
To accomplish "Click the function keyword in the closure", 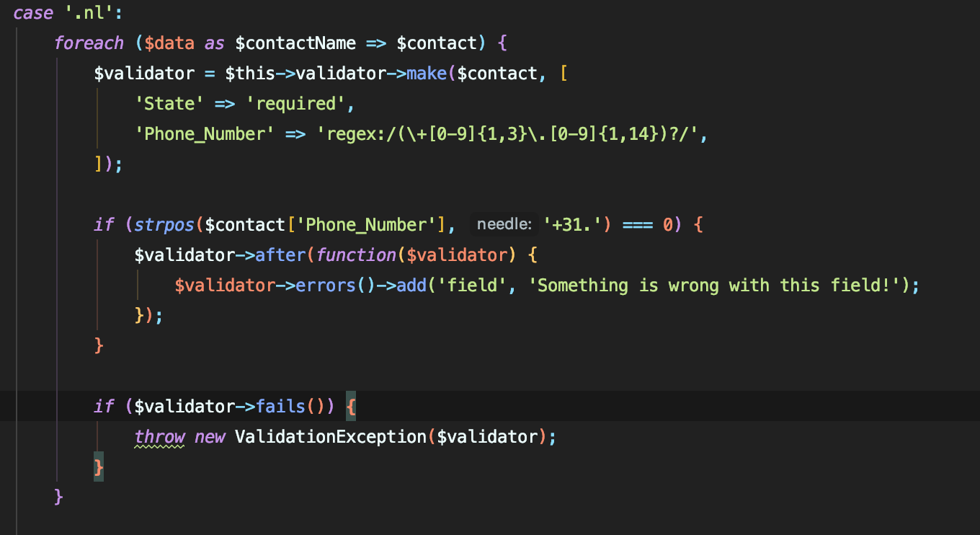I will [x=356, y=255].
